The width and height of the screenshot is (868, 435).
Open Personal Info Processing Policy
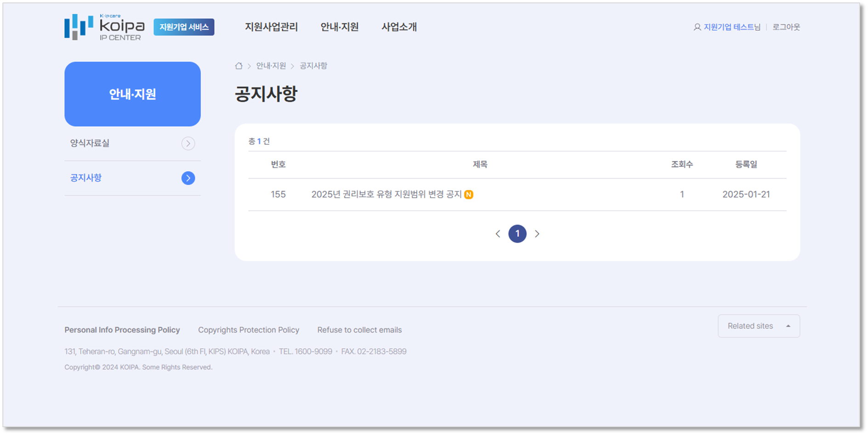click(x=122, y=330)
